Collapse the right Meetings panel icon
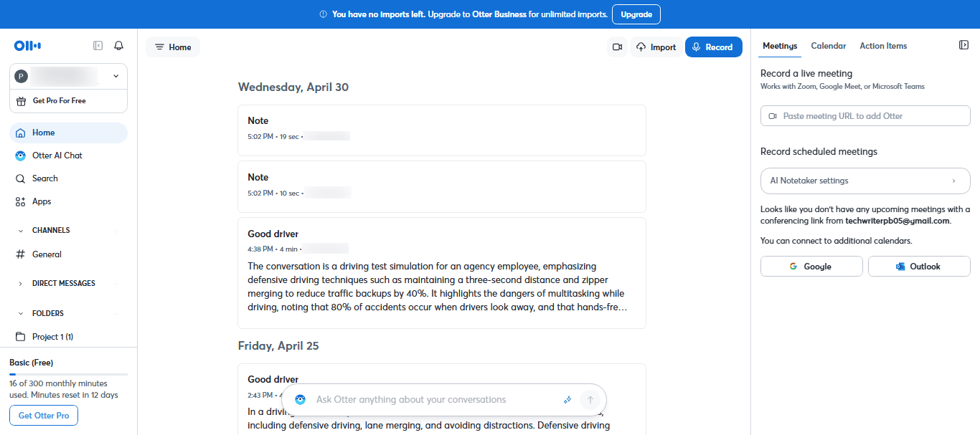 pos(963,45)
